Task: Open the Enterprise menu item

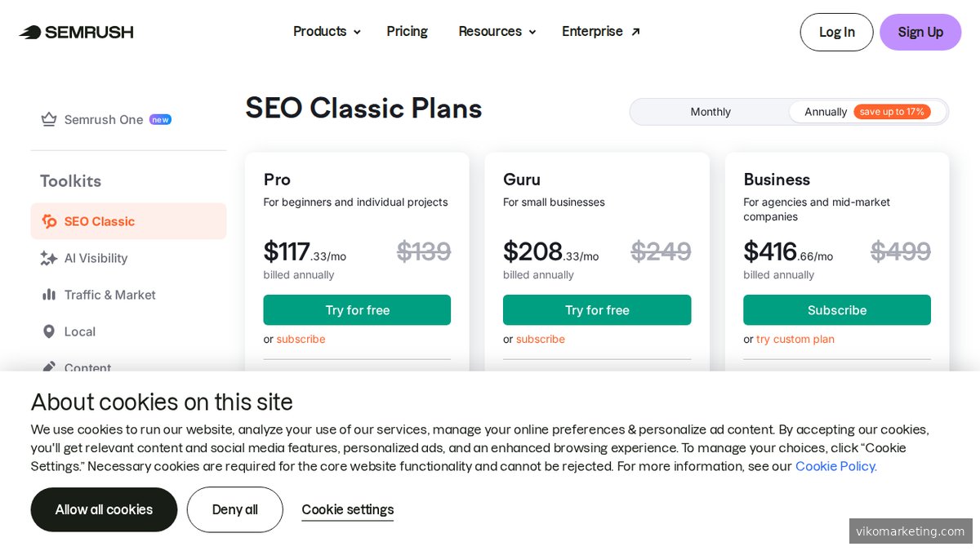Action: (593, 31)
